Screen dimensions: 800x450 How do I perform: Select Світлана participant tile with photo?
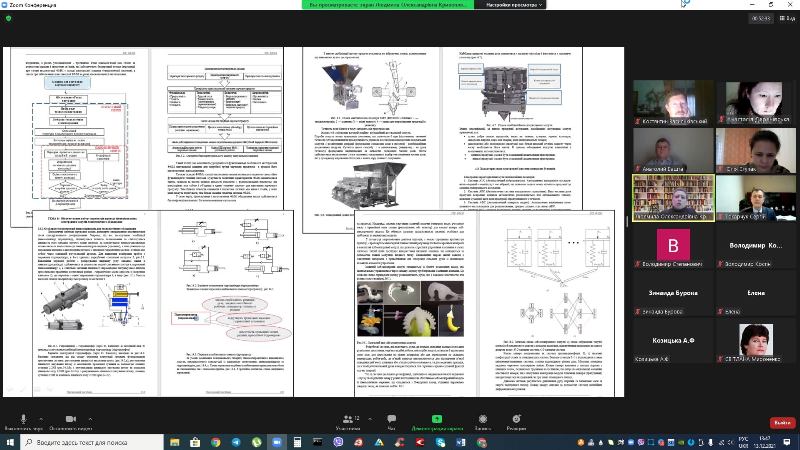coord(756,341)
